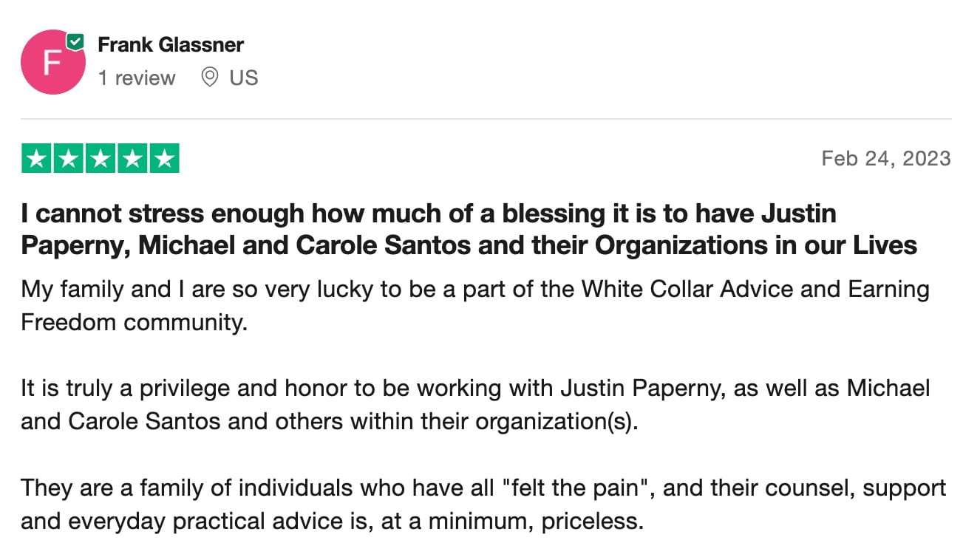Click 'Justin Paperny' in the second paragraph

coord(639,388)
